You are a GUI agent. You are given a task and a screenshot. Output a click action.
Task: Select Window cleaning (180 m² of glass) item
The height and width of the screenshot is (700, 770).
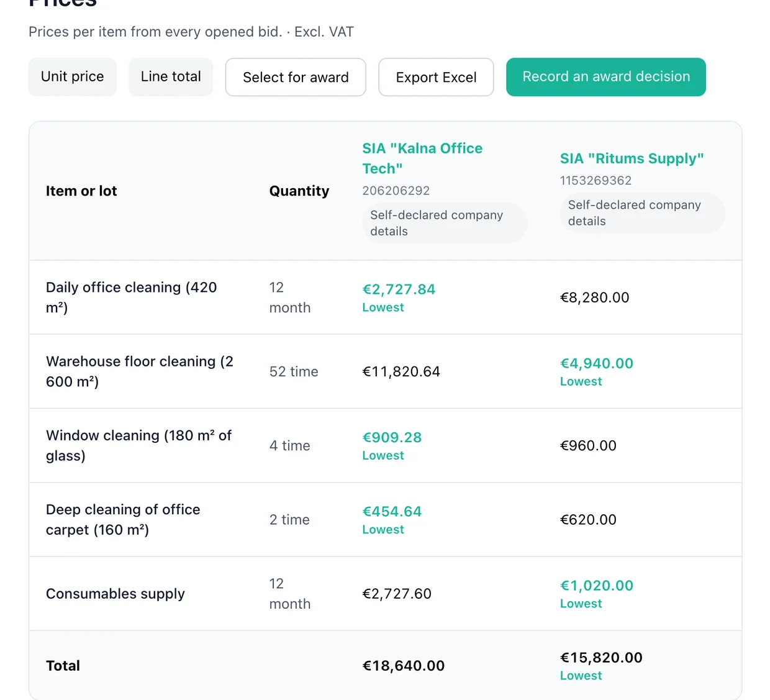(x=138, y=445)
